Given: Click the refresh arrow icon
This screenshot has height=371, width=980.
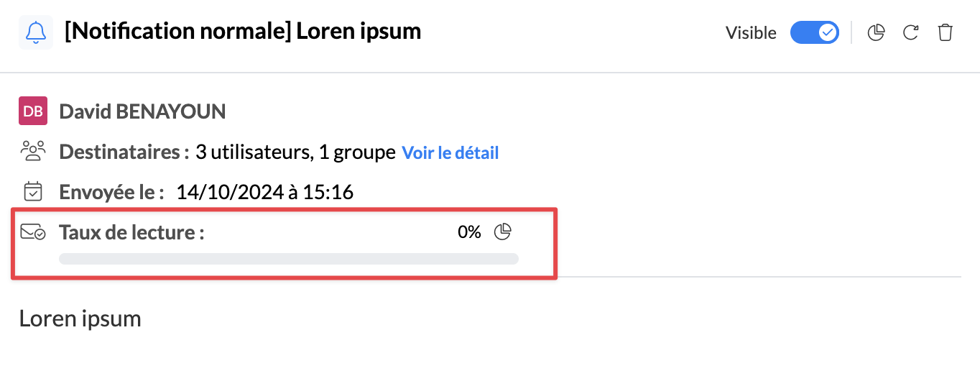Looking at the screenshot, I should [x=911, y=32].
